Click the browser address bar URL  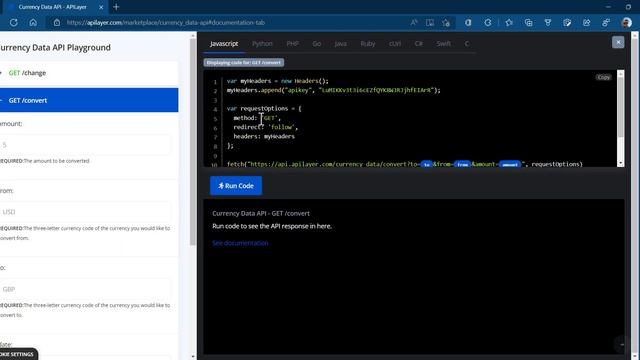click(x=166, y=22)
